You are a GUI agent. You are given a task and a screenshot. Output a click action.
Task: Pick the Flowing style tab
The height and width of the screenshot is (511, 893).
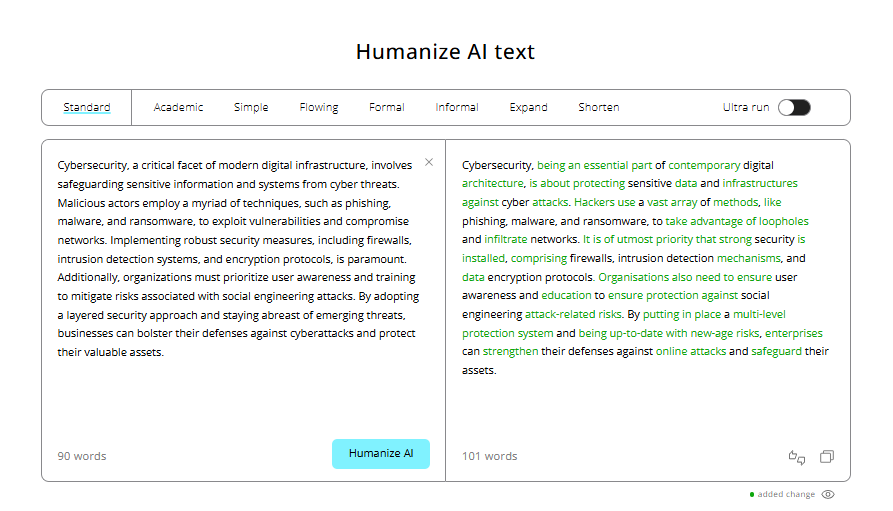pos(319,108)
